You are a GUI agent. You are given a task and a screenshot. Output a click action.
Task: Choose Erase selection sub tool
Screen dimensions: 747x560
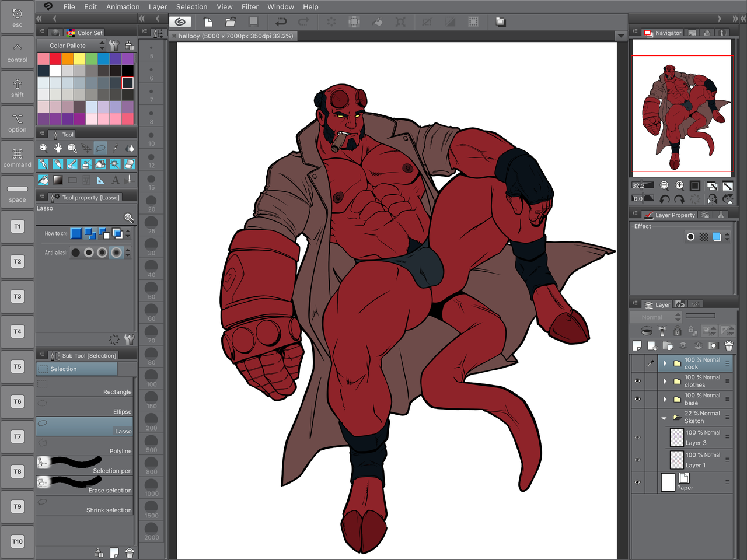coord(85,485)
